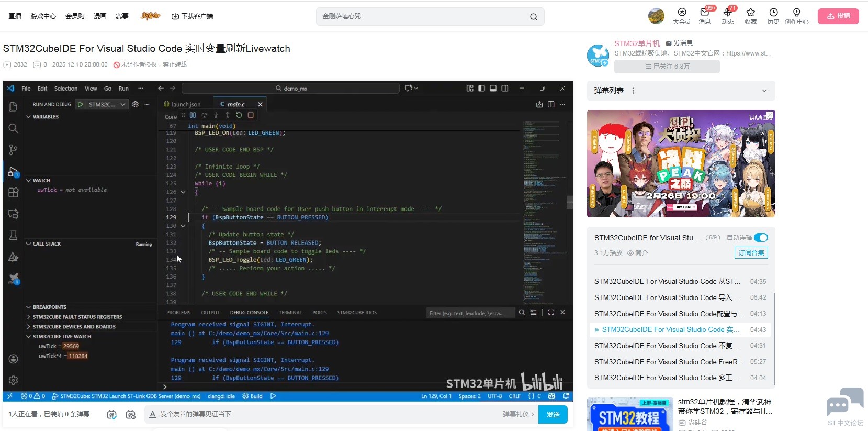Click the 创作中心 lightbulb icon

[x=796, y=16]
